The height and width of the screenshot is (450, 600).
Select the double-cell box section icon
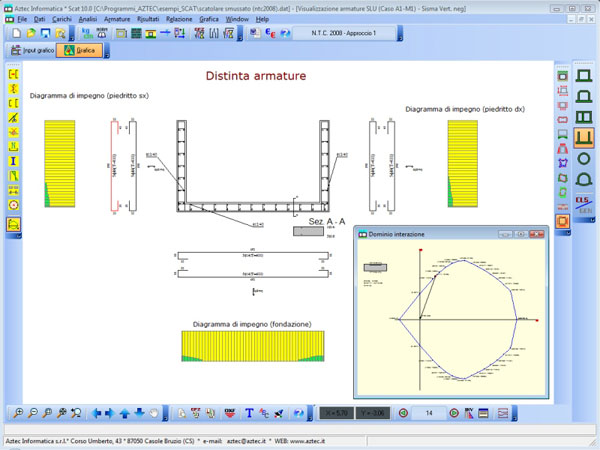point(584,117)
